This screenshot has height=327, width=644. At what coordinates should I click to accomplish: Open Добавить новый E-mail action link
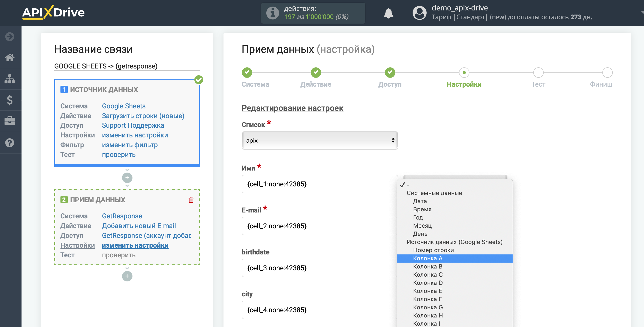[x=139, y=226]
